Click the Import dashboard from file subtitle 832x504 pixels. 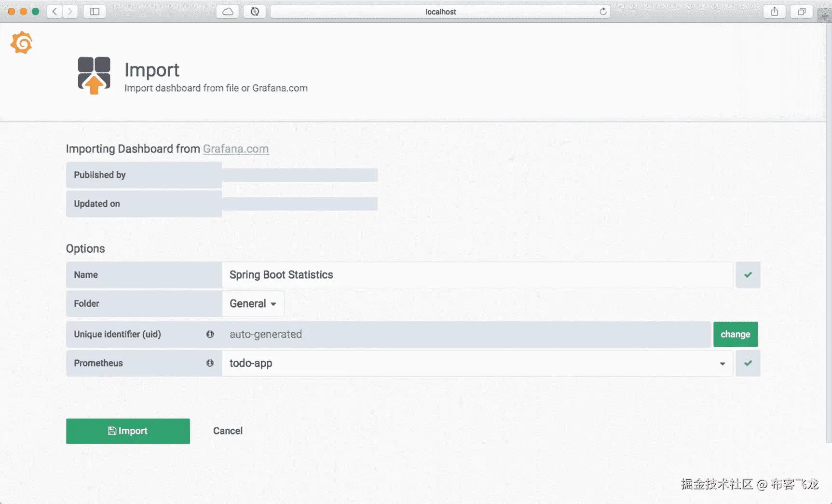(216, 88)
